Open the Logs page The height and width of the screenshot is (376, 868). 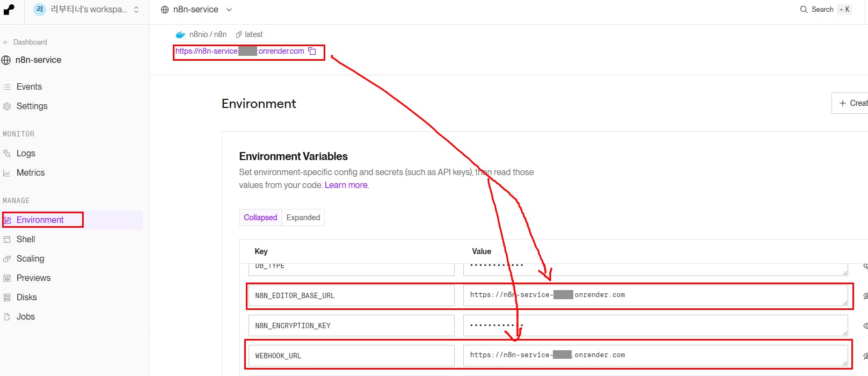(x=26, y=153)
